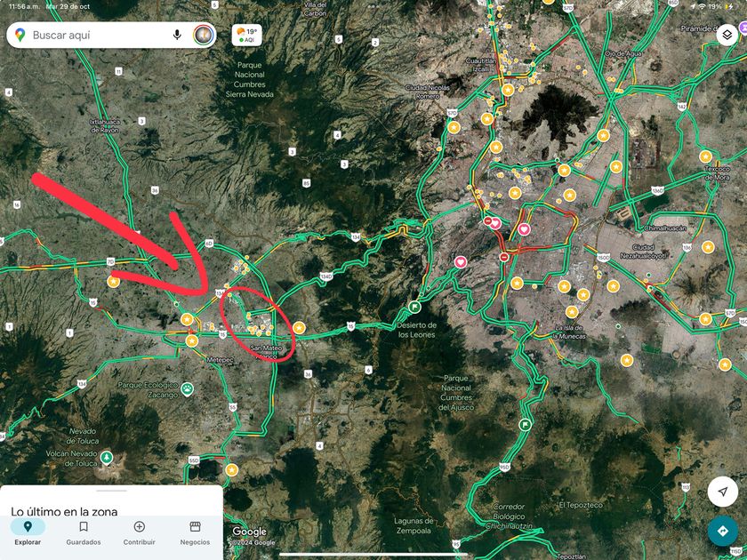
Task: Open the Google account profile avatar
Action: [x=203, y=35]
